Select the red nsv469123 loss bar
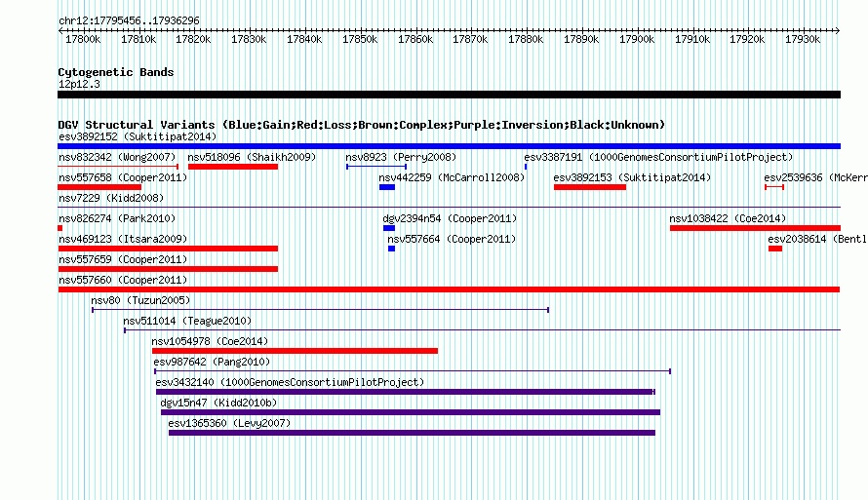868x500 pixels. click(x=168, y=249)
